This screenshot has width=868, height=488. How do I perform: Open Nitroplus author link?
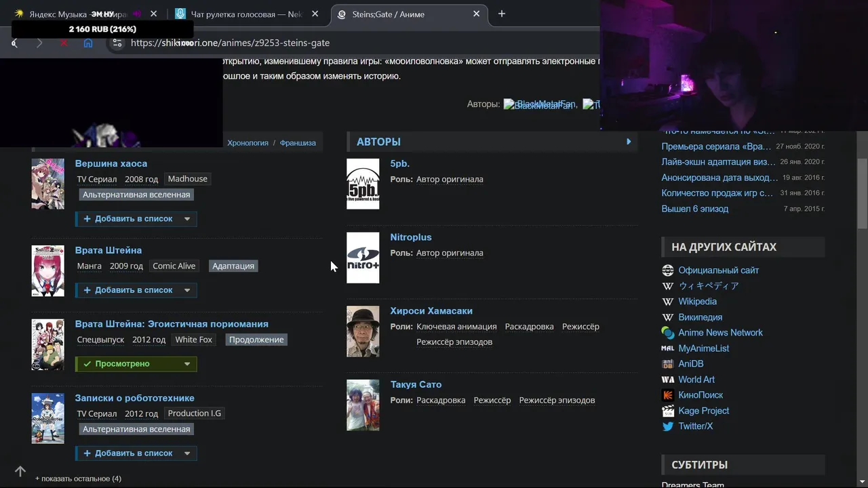411,237
